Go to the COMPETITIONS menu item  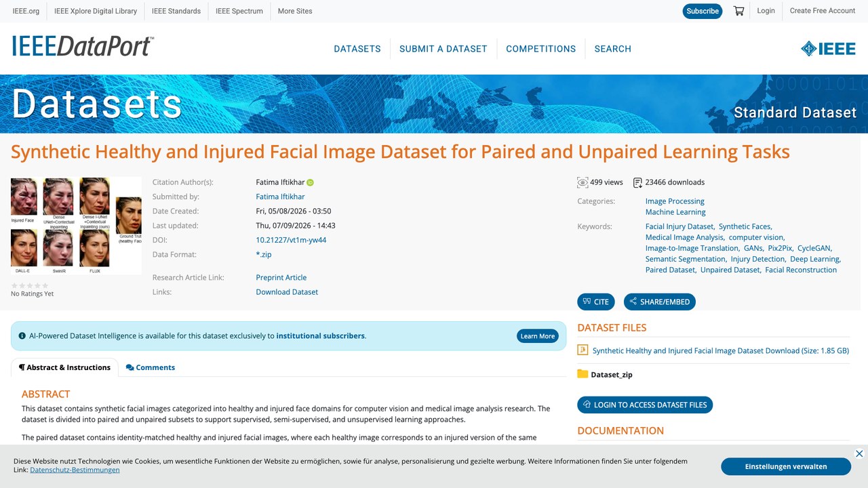[541, 49]
